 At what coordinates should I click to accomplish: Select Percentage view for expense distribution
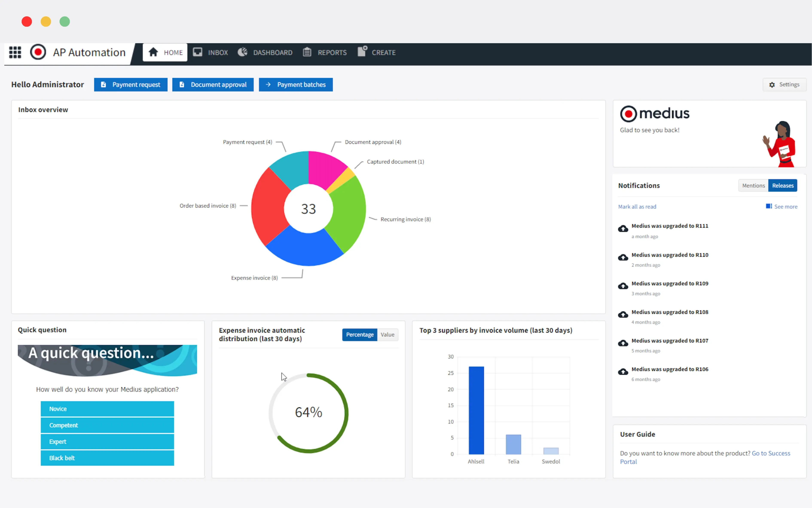(x=360, y=335)
